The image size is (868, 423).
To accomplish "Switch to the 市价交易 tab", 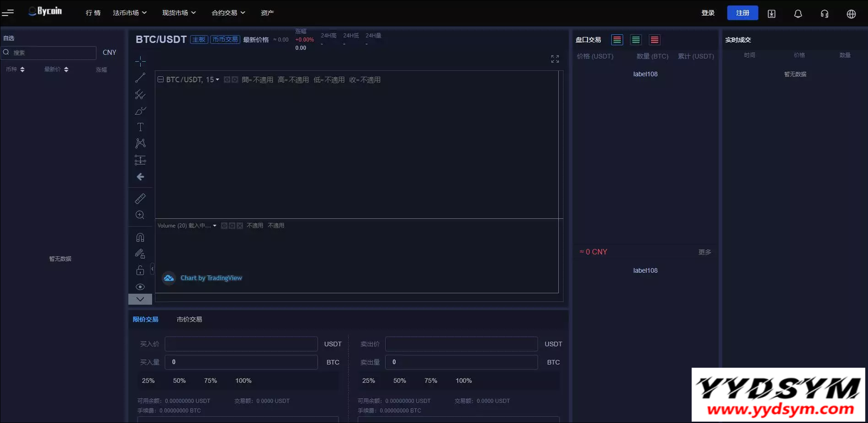I will tap(189, 319).
